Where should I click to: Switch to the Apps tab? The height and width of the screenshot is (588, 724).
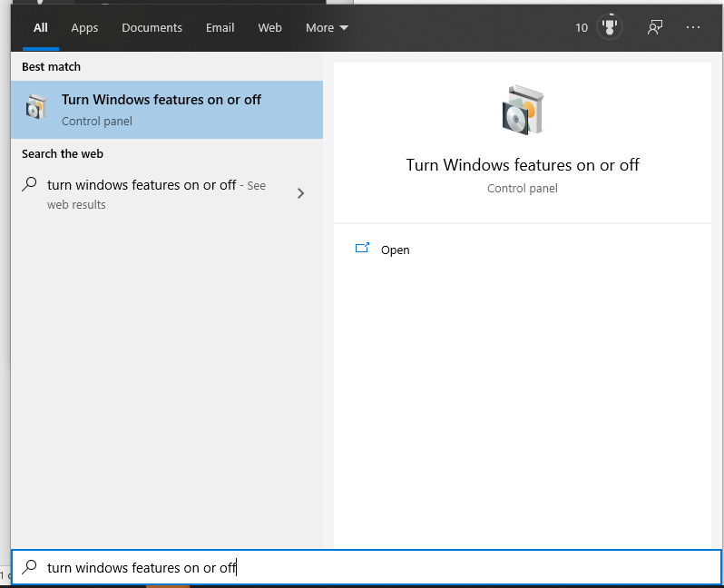84,28
